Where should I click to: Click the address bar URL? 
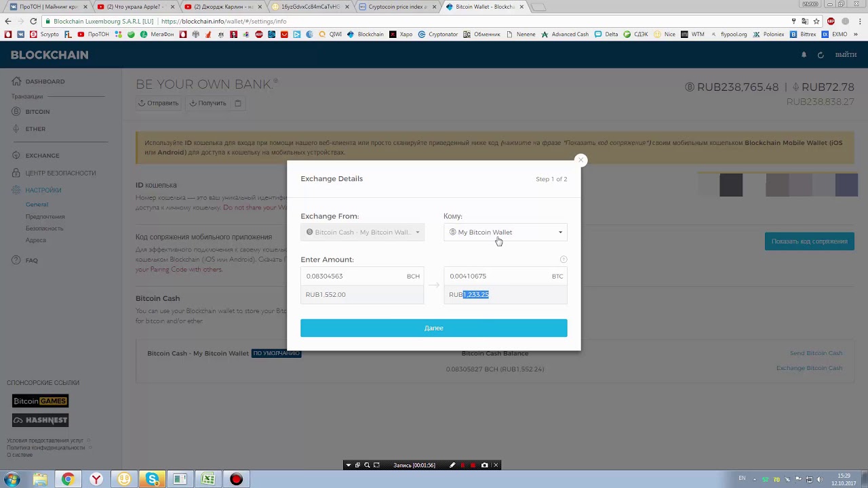[x=224, y=21]
